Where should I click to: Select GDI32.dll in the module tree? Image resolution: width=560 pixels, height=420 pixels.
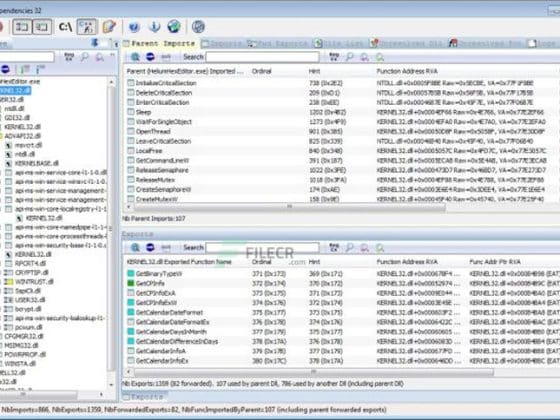point(17,118)
